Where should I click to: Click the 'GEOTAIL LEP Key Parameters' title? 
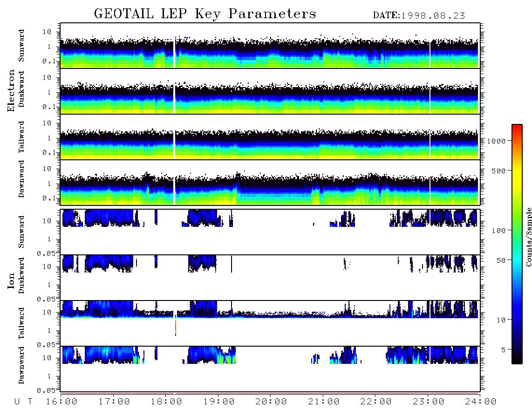205,14
